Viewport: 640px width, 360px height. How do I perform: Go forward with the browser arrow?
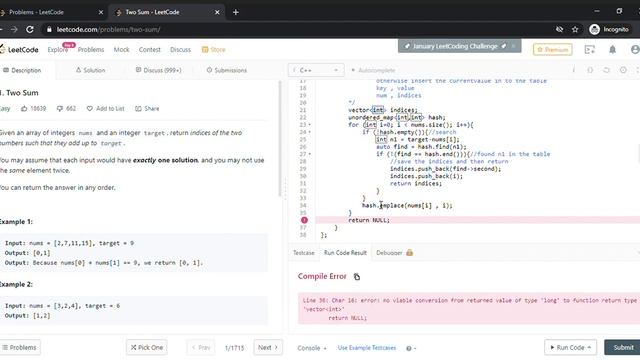[x=14, y=29]
